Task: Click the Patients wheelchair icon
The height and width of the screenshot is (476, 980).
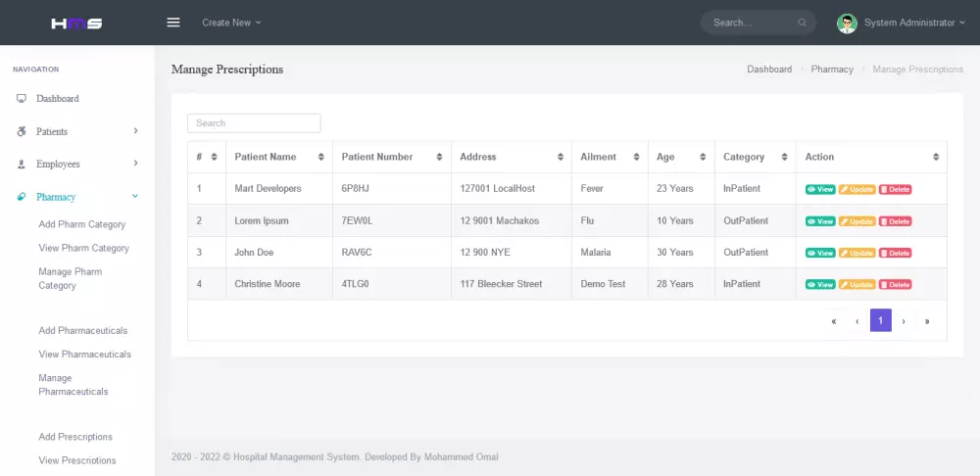Action: [22, 131]
